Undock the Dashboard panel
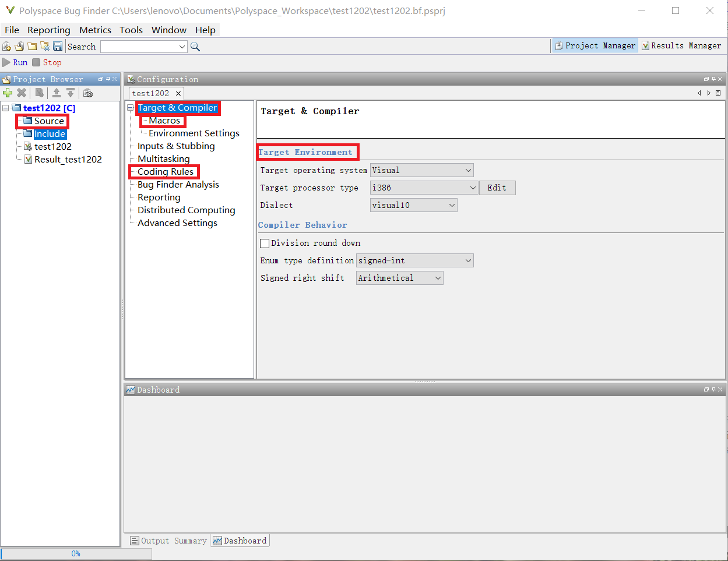728x561 pixels. (706, 390)
